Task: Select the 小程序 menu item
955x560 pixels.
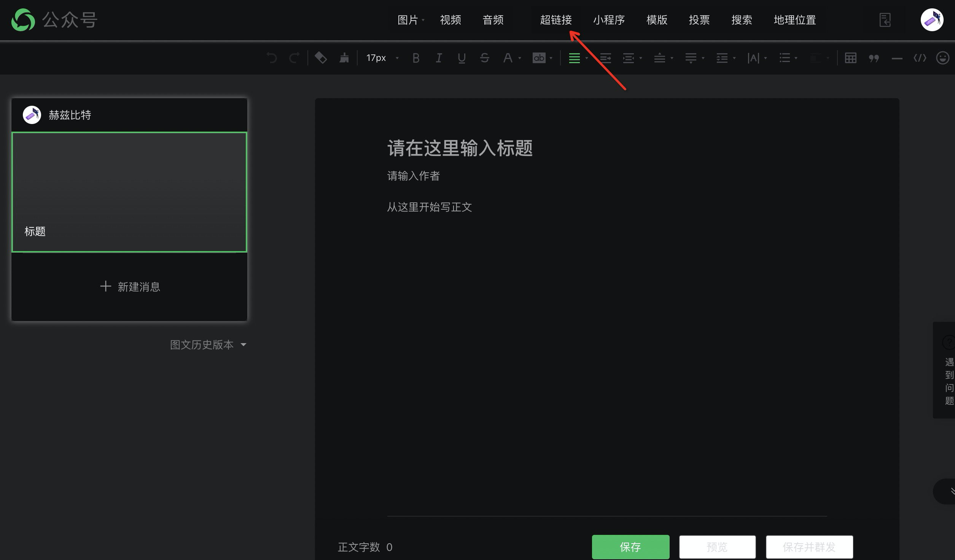Action: click(609, 20)
